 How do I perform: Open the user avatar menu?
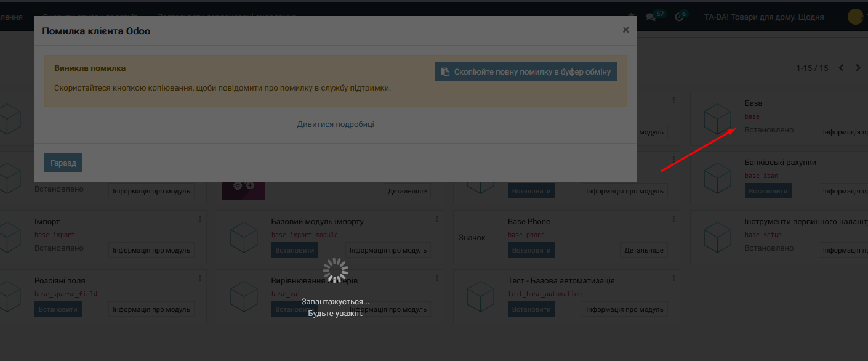pyautogui.click(x=856, y=17)
